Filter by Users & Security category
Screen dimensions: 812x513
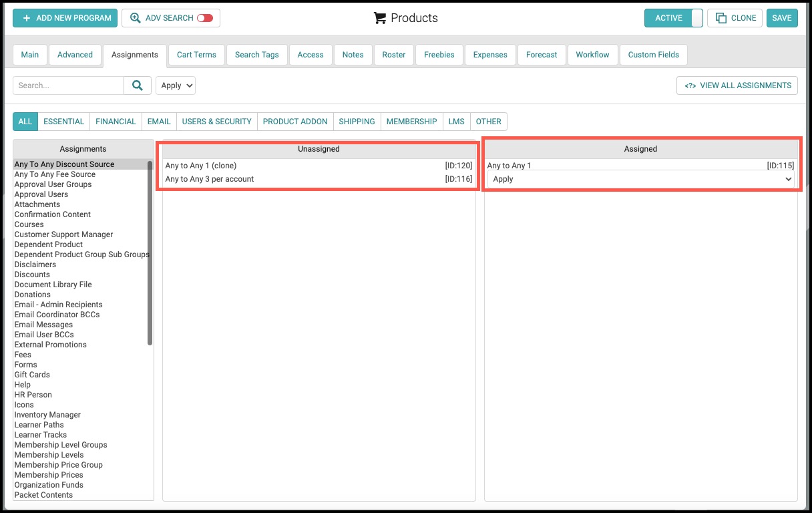217,122
